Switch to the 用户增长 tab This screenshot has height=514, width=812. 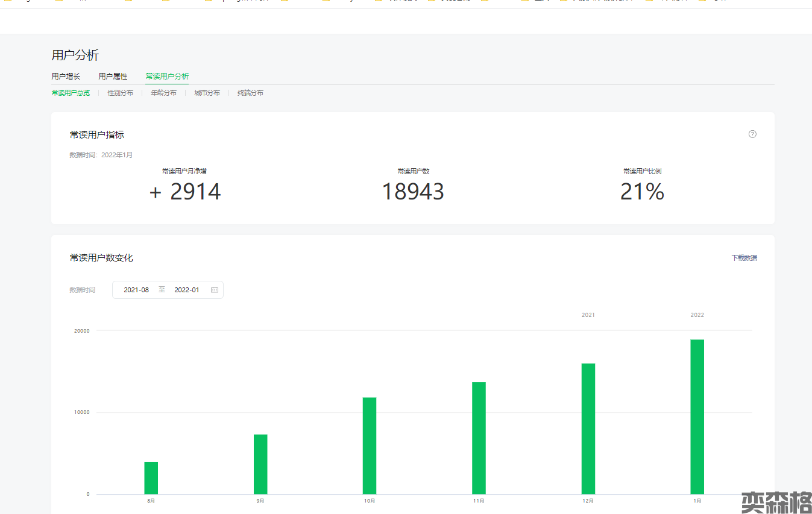(66, 77)
